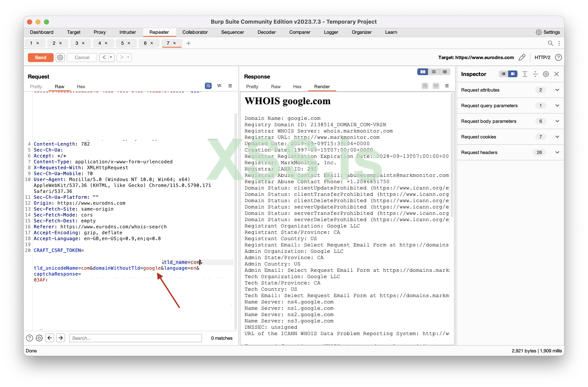Toggle non-printable characters in Request
The width and height of the screenshot is (588, 387).
pos(219,86)
